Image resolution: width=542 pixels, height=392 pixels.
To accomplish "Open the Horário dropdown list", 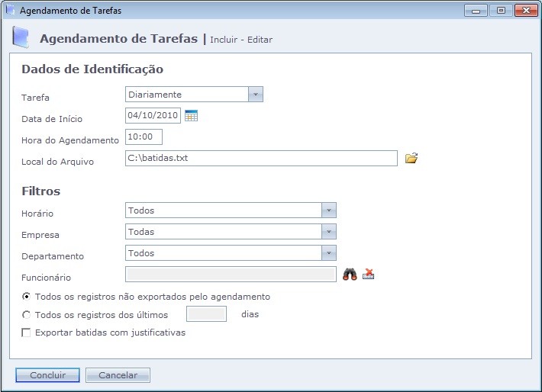I will pos(328,210).
